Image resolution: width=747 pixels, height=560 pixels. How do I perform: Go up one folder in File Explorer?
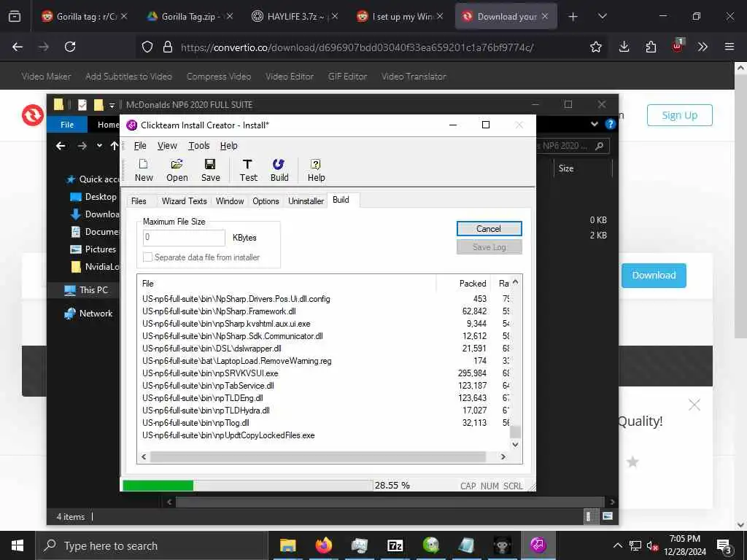pyautogui.click(x=114, y=146)
